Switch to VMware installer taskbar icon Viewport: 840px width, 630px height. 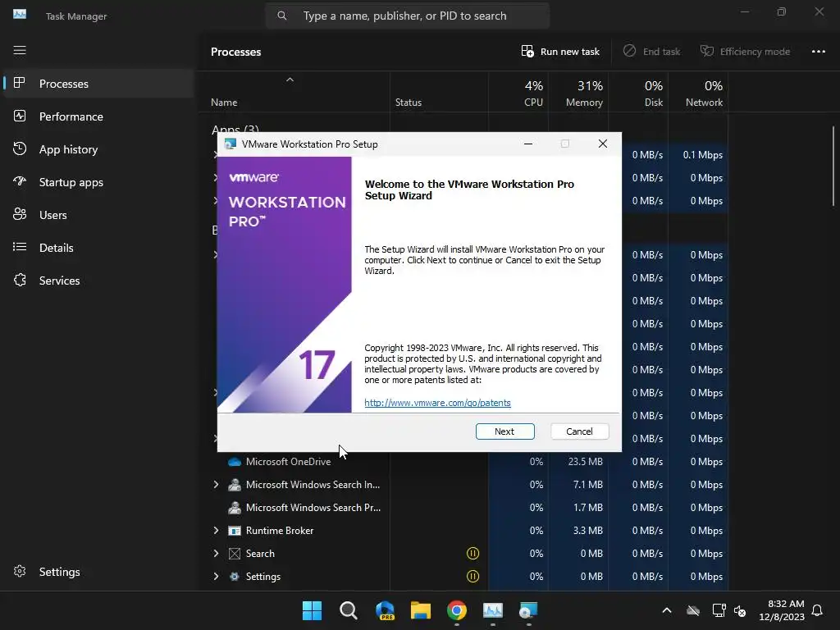pos(529,610)
